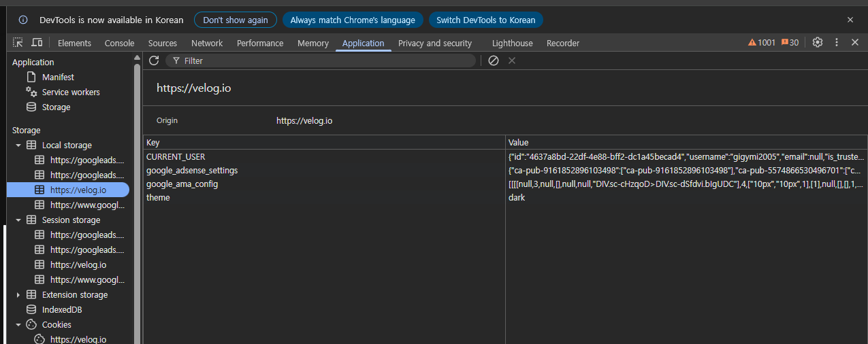Click the google_adsense_settings value cell
868x344 pixels.
click(x=686, y=171)
